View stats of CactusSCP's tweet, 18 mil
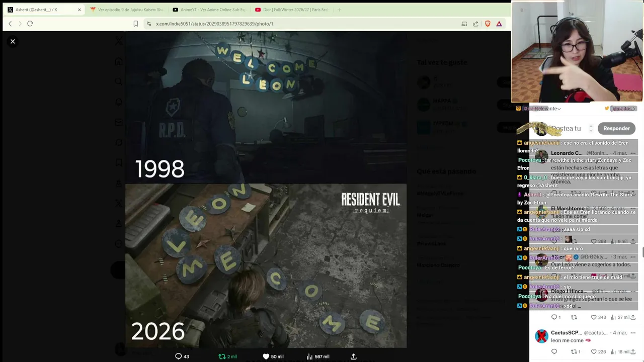This screenshot has height=362, width=644. coord(620,352)
